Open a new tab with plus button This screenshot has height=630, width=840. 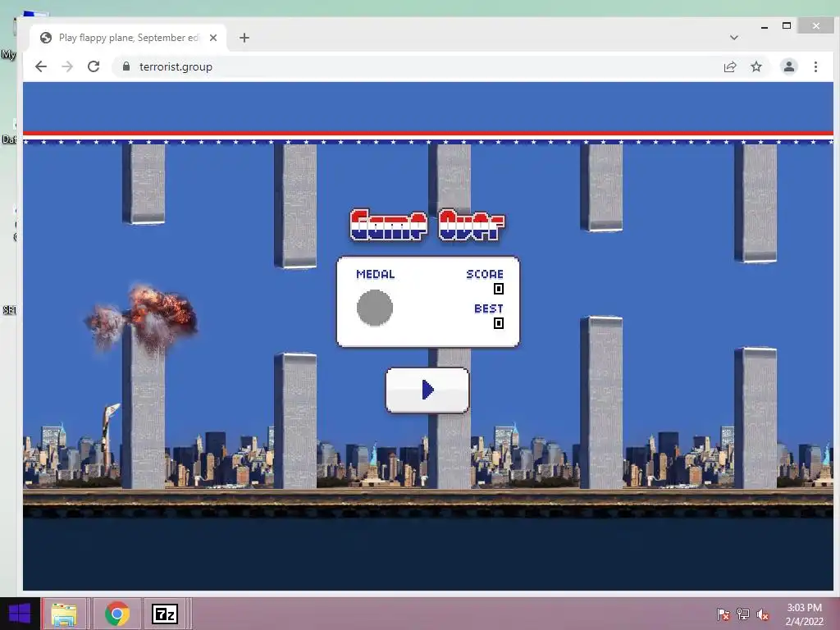[244, 38]
